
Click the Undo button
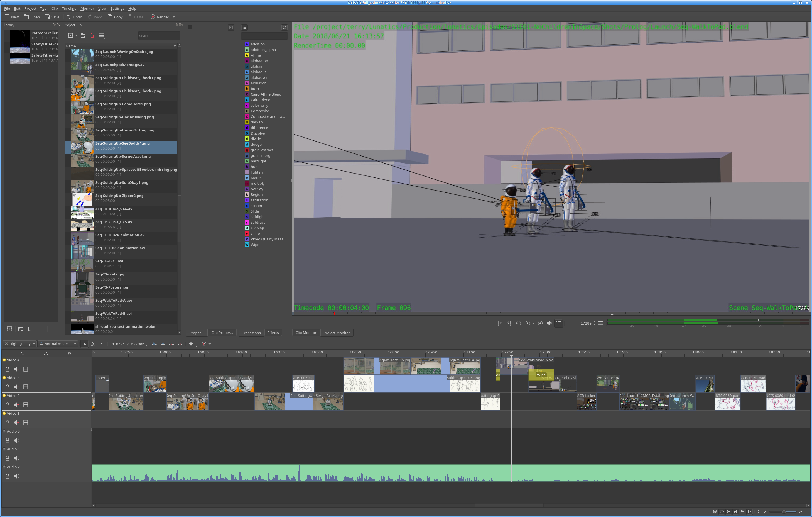pos(74,17)
